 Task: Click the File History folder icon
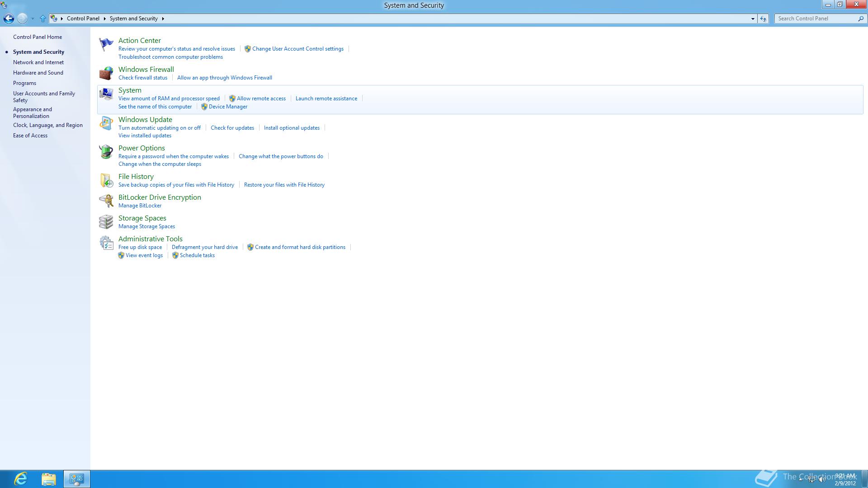pyautogui.click(x=106, y=180)
